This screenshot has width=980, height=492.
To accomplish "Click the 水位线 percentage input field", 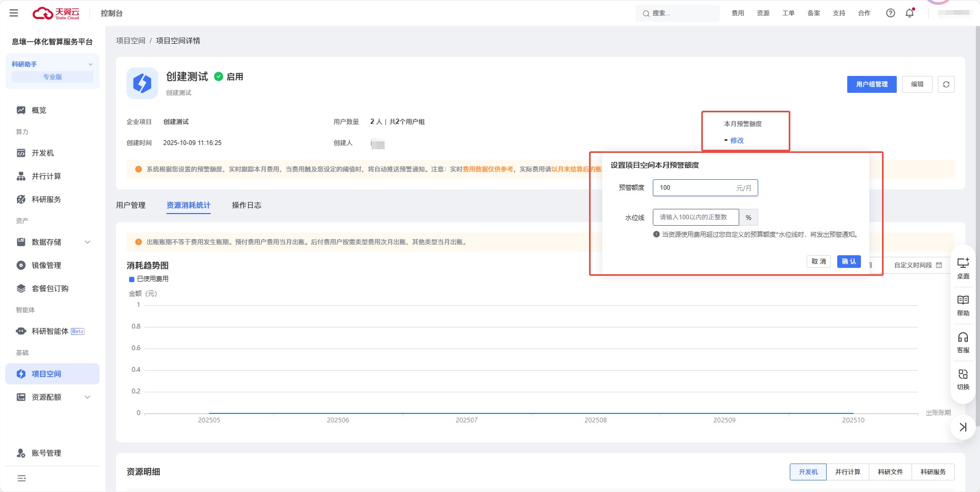I will click(695, 217).
